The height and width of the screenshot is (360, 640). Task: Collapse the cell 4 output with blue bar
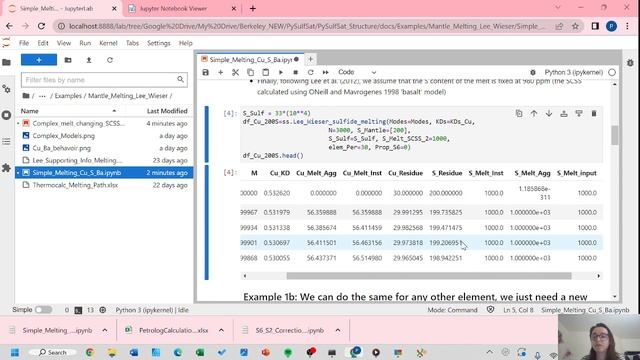(207, 222)
